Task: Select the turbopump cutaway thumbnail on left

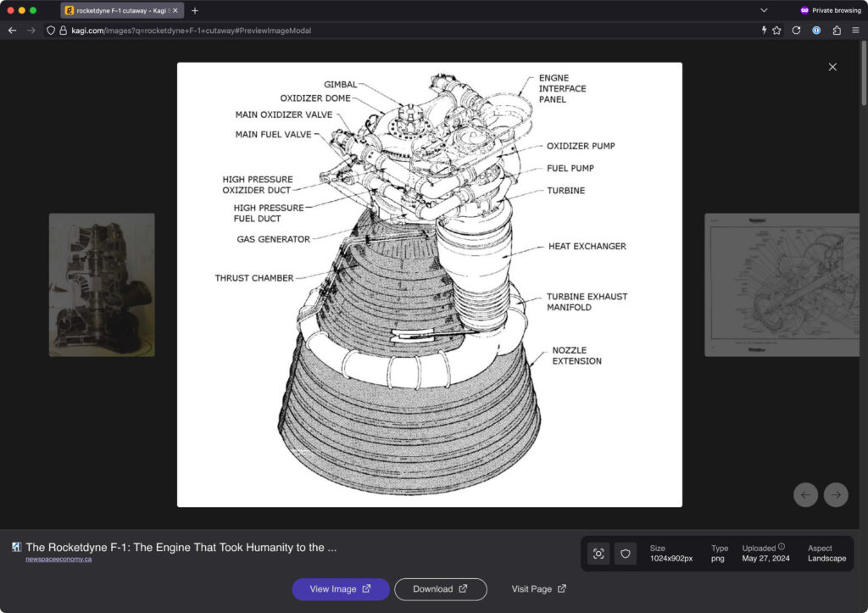Action: 102,285
